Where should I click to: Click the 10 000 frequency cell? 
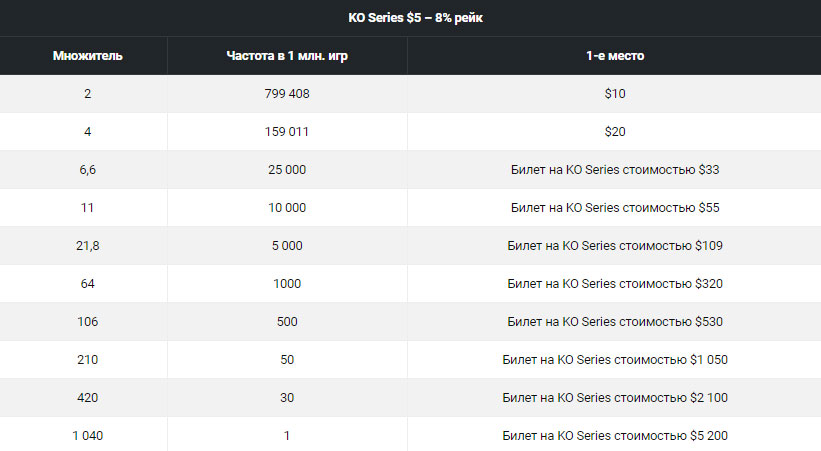287,208
